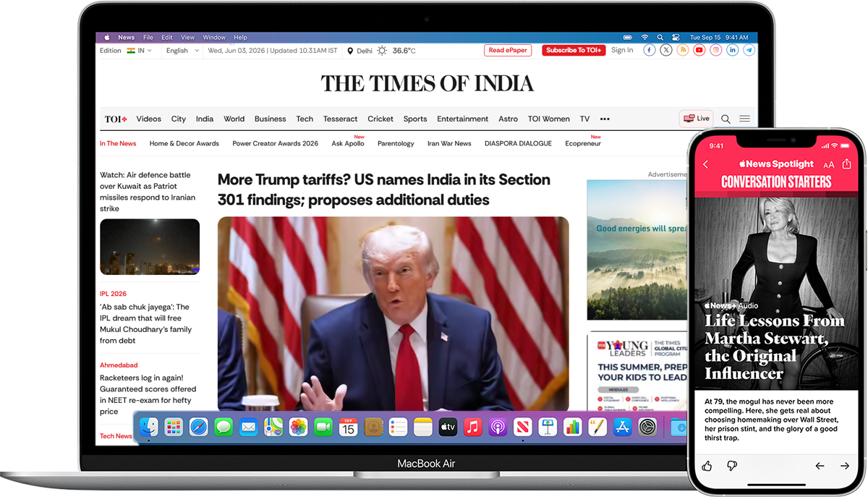Open the Trump tariffs headline article
Viewport: 868px width, 497px height.
click(384, 190)
